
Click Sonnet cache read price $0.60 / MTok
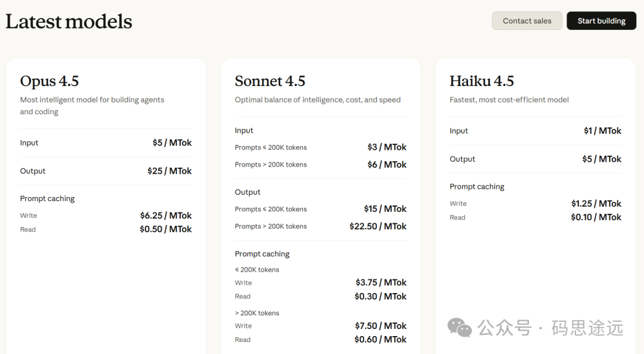tap(380, 339)
